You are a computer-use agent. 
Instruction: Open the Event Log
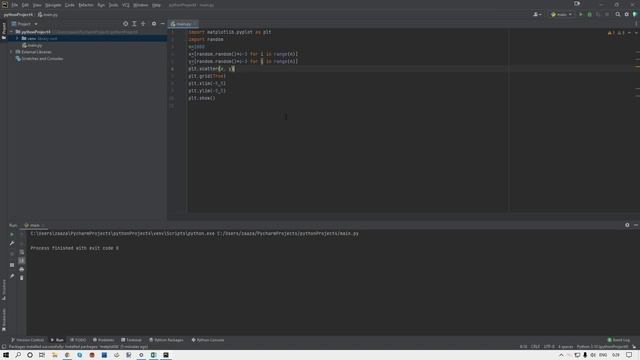[619, 340]
